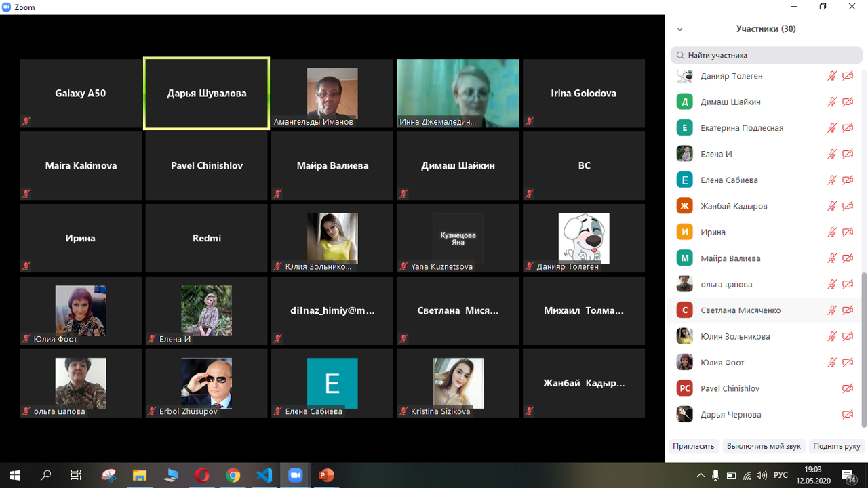Click РУС language indicator in tray
This screenshot has width=868, height=488.
coord(781,475)
